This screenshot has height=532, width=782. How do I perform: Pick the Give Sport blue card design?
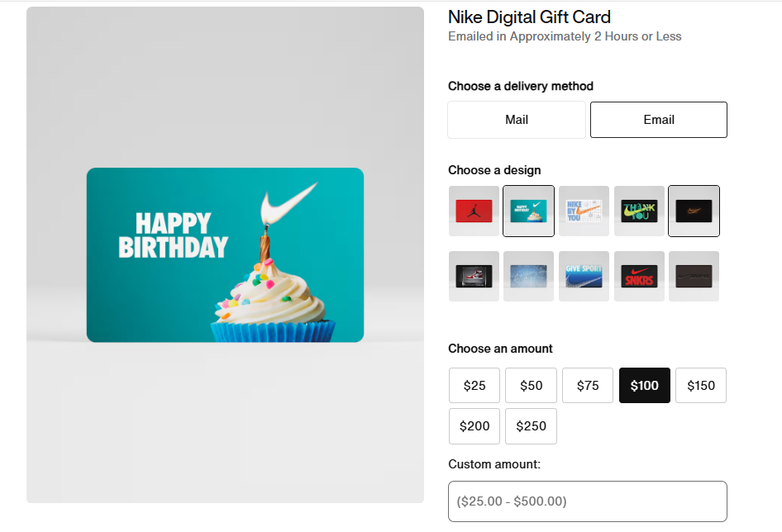click(584, 276)
